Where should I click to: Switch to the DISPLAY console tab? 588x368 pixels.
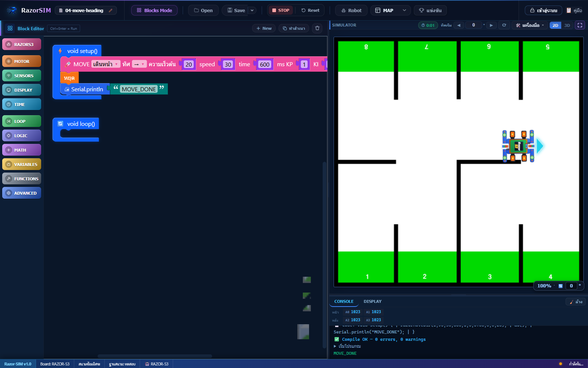coord(373,301)
